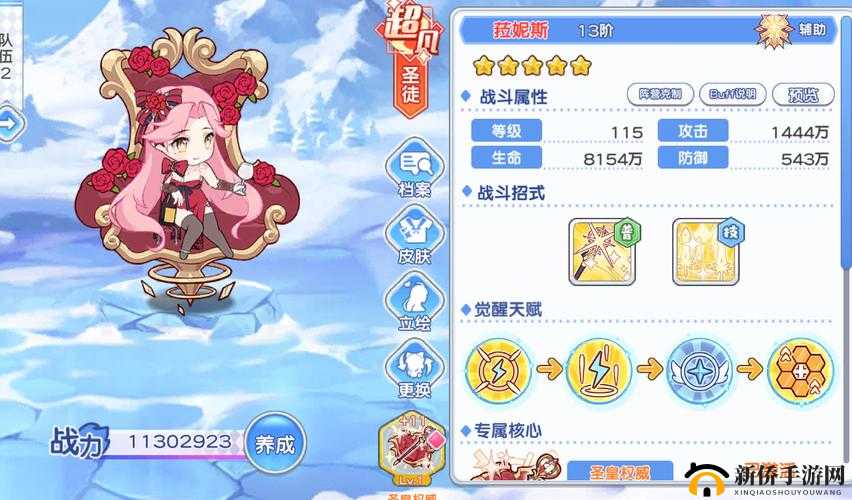Open the 皮肤 skin icon
Image resolution: width=852 pixels, height=500 pixels.
[415, 236]
